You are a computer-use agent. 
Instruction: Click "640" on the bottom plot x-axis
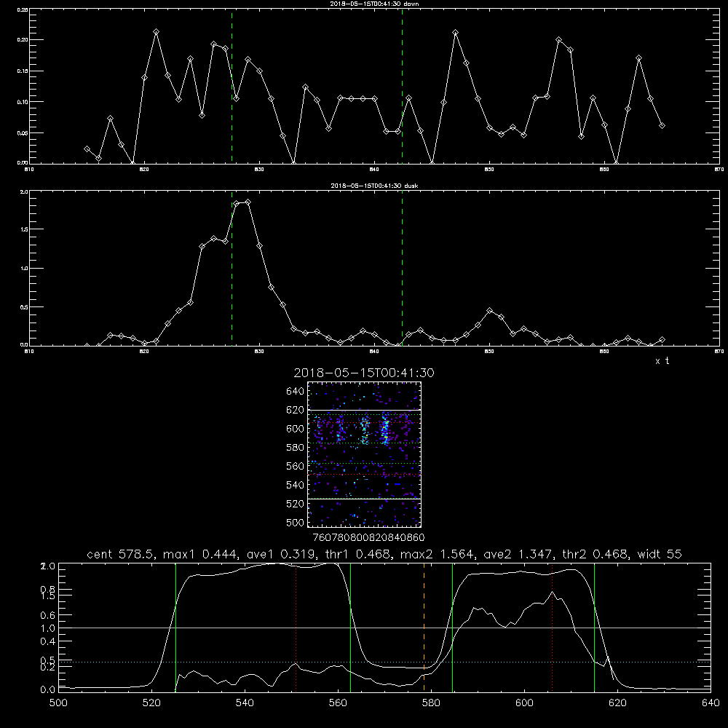pyautogui.click(x=711, y=703)
